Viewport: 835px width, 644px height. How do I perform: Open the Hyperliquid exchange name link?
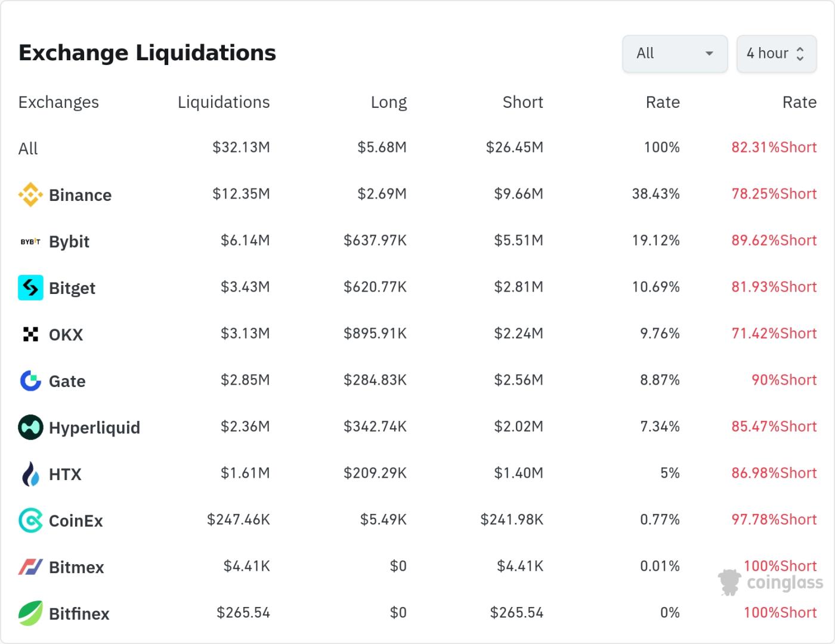pyautogui.click(x=94, y=428)
